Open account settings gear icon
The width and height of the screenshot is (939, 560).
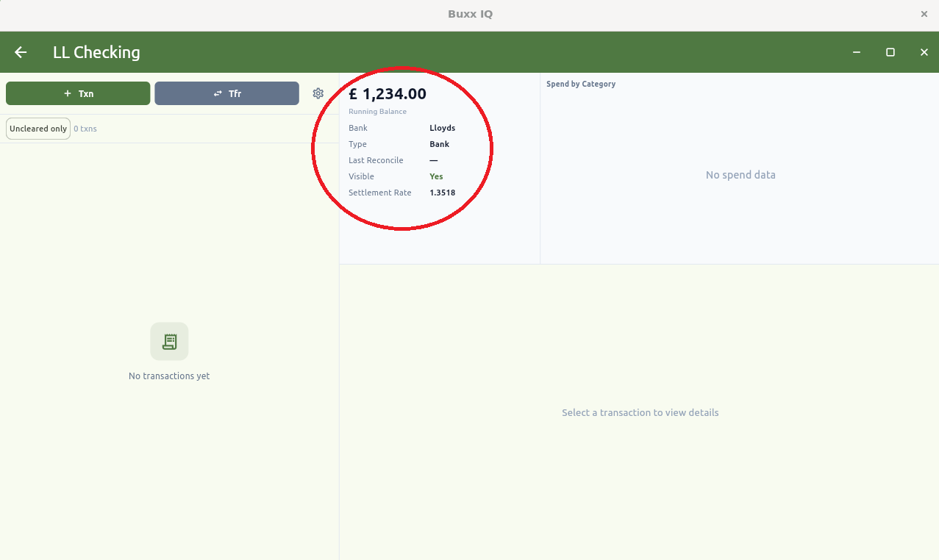(318, 93)
